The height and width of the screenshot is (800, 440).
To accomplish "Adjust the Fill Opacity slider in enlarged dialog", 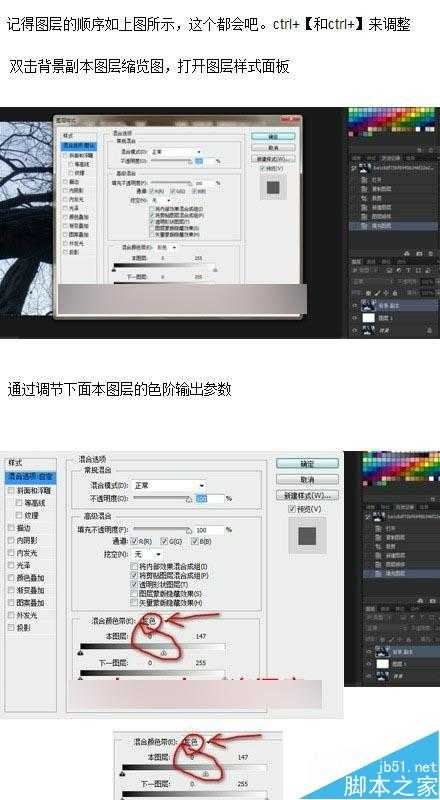I will coord(161,530).
